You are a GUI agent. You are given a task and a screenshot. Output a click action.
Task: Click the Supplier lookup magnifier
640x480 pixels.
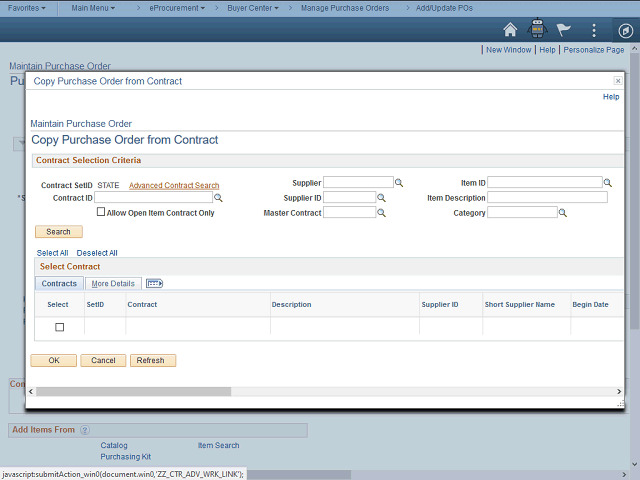399,183
